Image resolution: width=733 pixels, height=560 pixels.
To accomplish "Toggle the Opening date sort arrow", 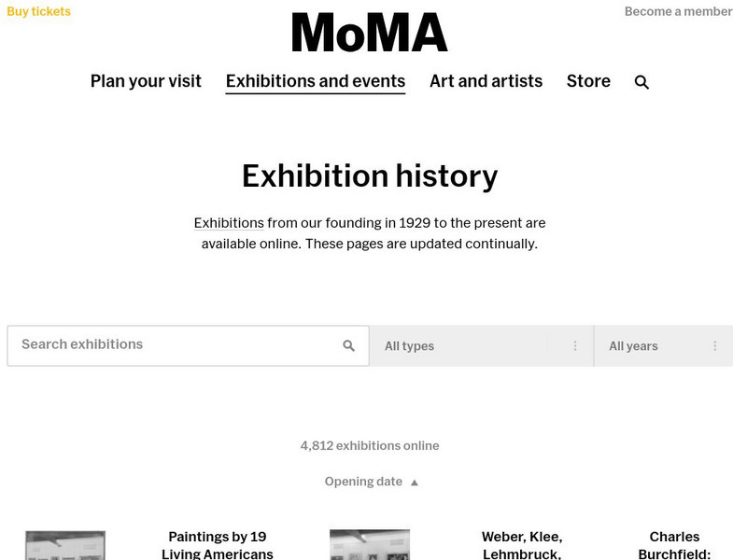I will click(415, 483).
